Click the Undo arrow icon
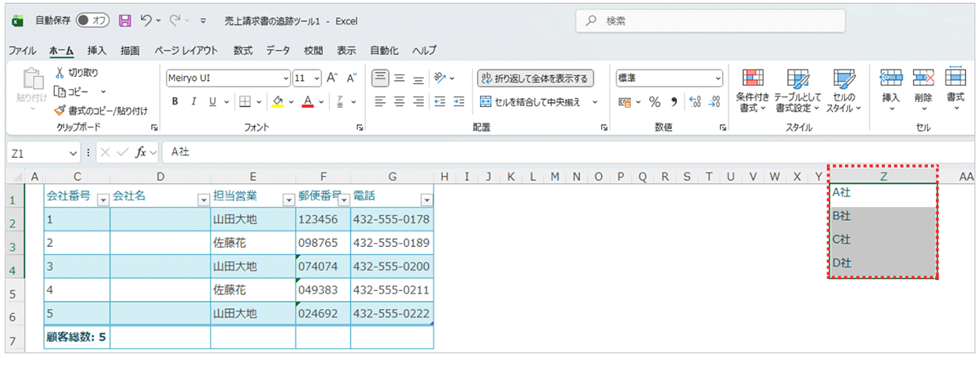980x368 pixels. point(147,20)
